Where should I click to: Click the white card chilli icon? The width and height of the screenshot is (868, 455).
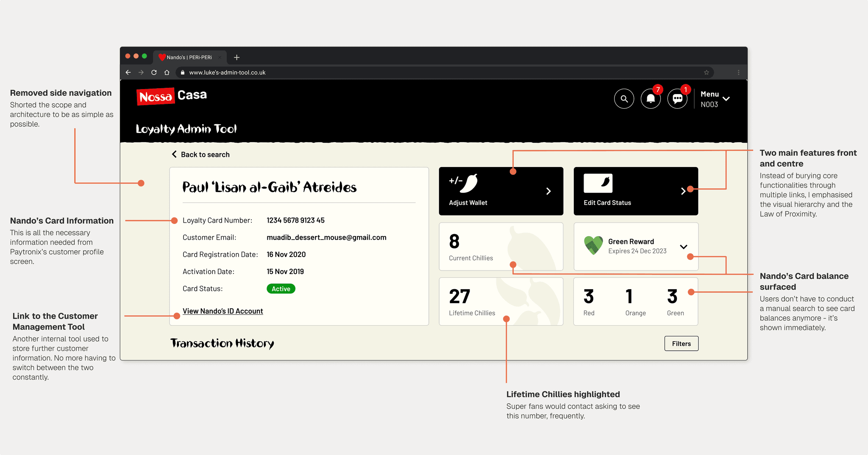pos(598,183)
